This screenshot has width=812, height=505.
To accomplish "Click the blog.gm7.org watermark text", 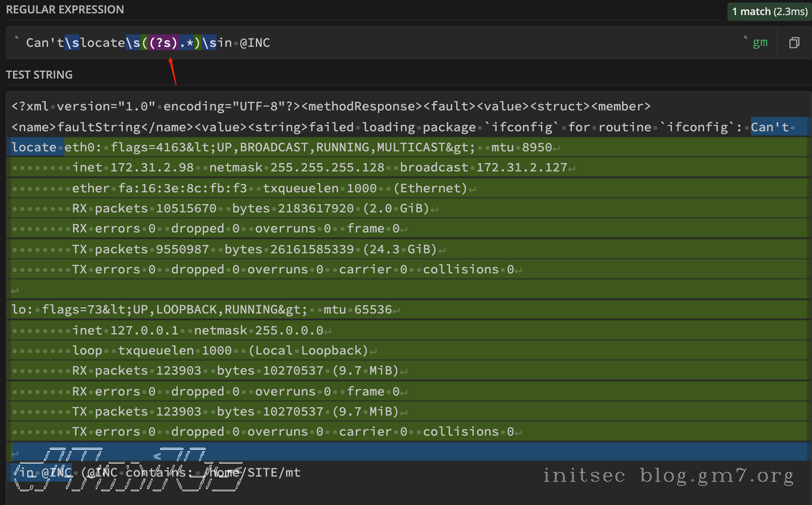I will click(716, 476).
